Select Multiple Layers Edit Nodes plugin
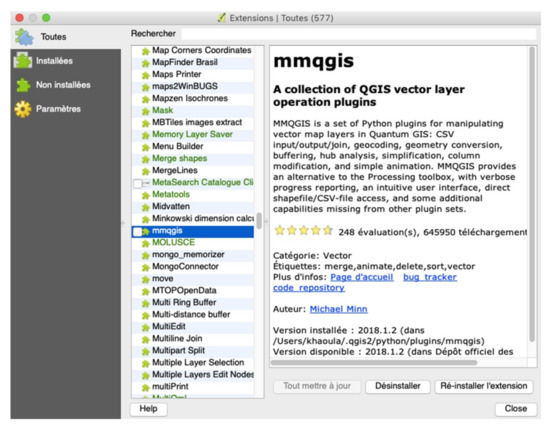550x426 pixels. click(x=193, y=375)
